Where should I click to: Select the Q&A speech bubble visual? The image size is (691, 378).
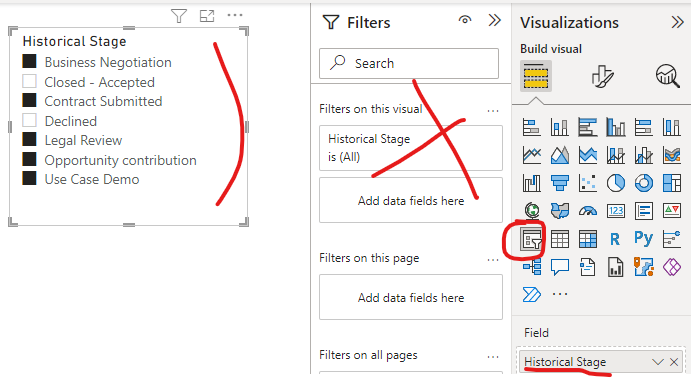tap(559, 267)
